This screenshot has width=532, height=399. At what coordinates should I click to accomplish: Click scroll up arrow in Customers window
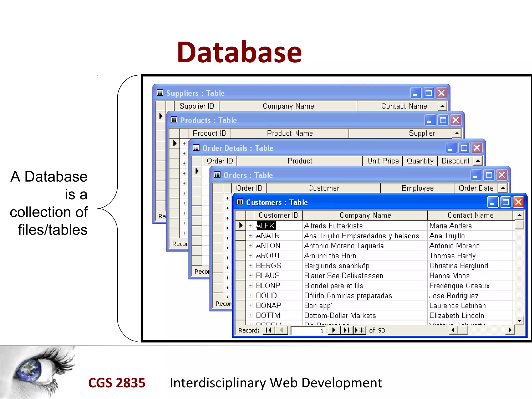[519, 215]
